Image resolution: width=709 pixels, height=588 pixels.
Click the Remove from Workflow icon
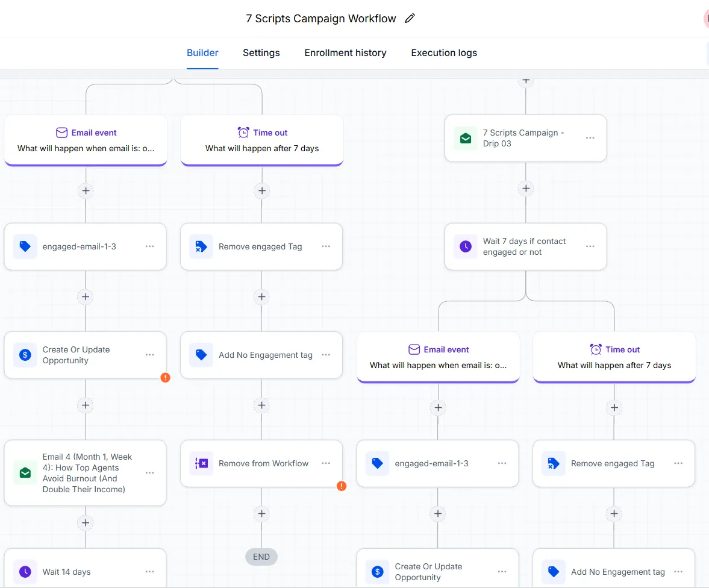(201, 463)
